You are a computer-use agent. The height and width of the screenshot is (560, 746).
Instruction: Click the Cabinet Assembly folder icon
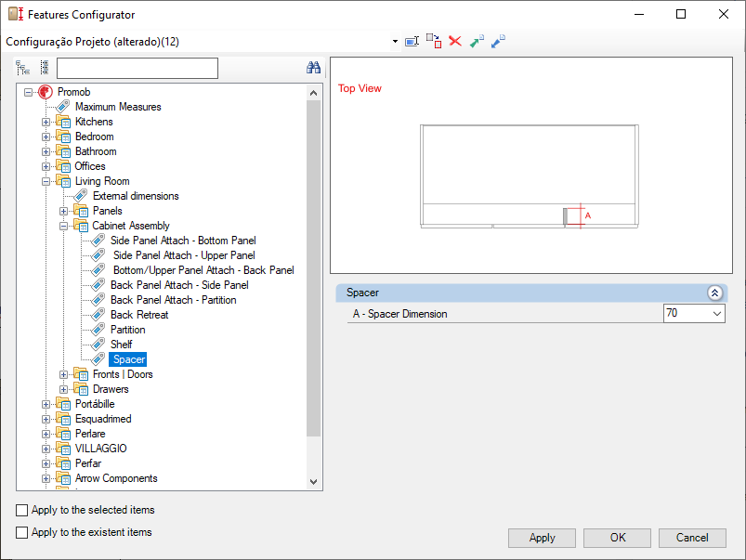81,226
